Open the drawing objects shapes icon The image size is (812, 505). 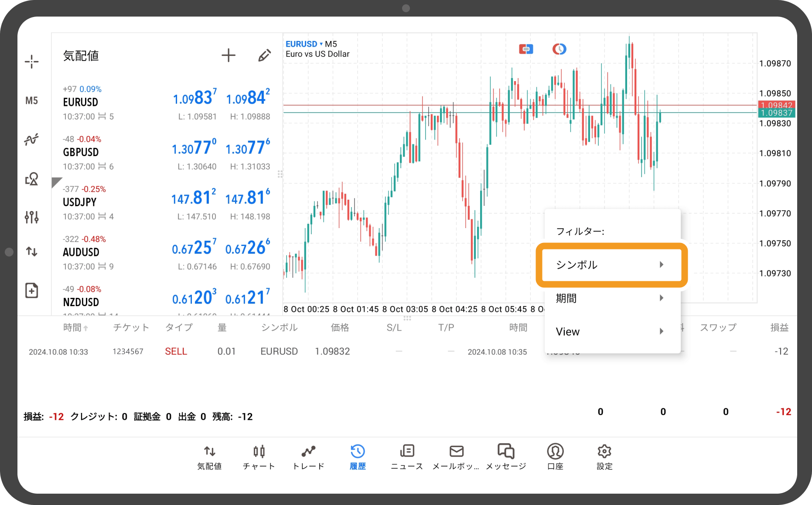[31, 179]
